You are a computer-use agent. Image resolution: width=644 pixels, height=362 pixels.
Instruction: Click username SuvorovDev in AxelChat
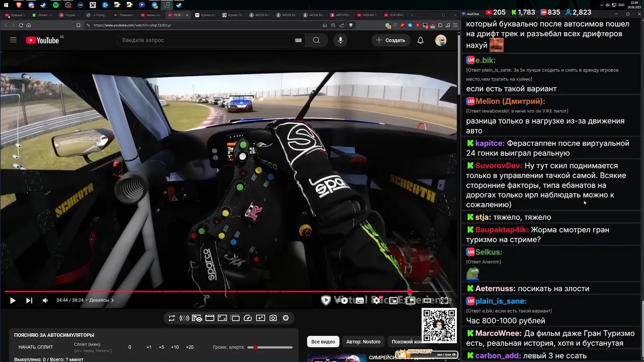point(499,165)
